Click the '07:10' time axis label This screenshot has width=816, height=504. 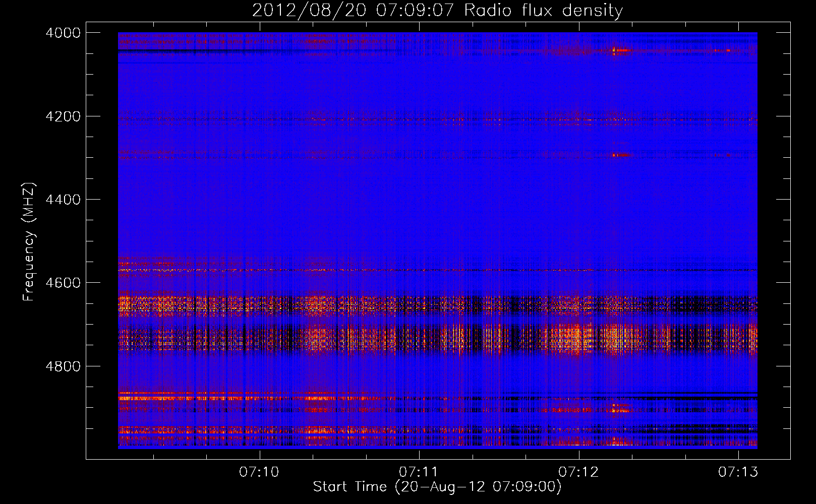click(x=259, y=472)
